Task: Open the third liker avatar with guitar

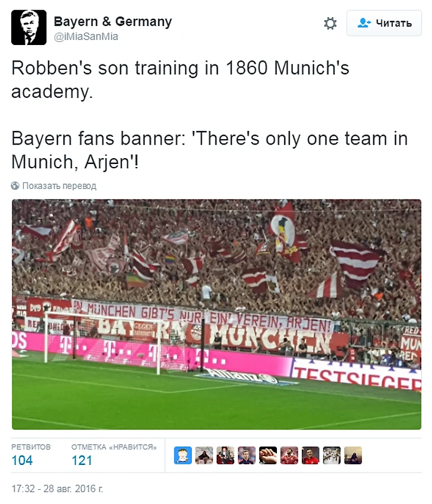Action: tap(225, 455)
